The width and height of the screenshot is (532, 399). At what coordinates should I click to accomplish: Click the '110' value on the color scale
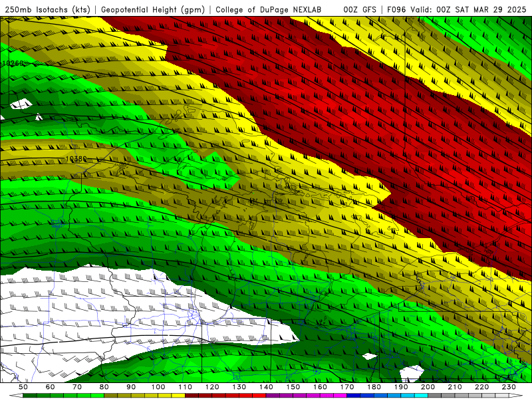coord(185,387)
